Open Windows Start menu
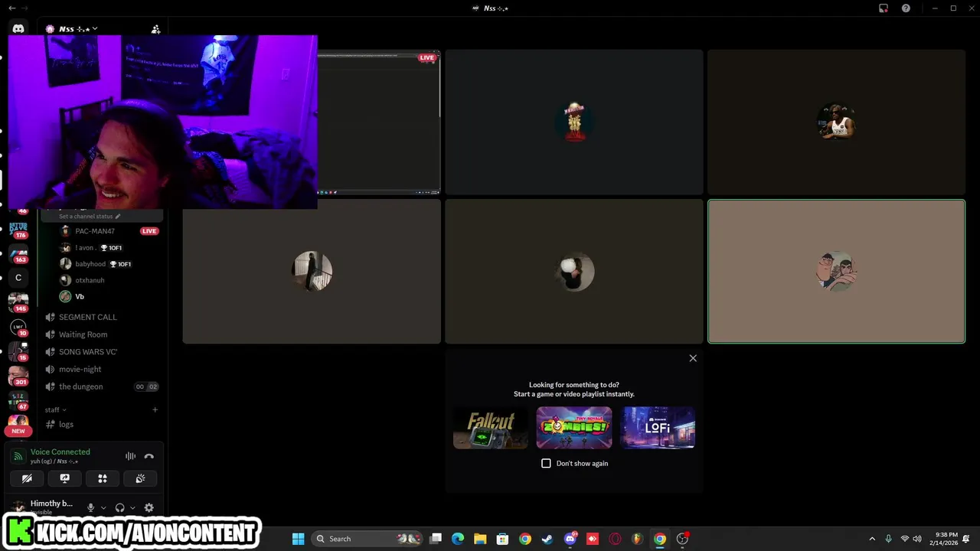 (x=298, y=539)
